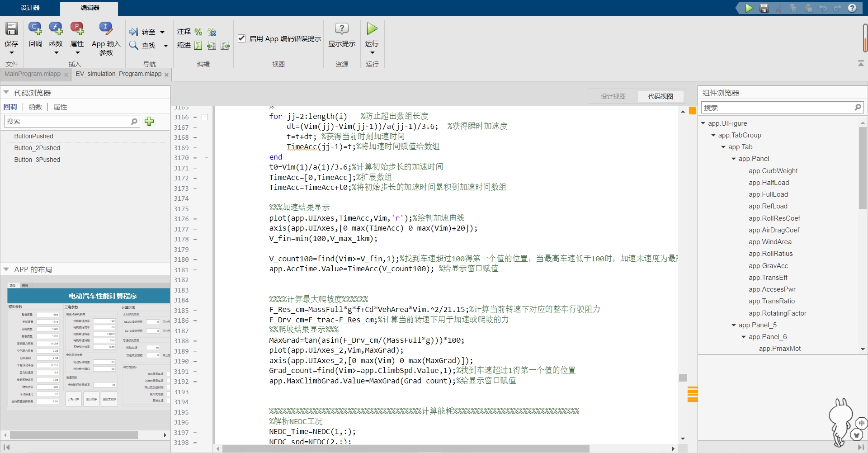Switch to MainProgram.mlapp tab

(x=32, y=74)
